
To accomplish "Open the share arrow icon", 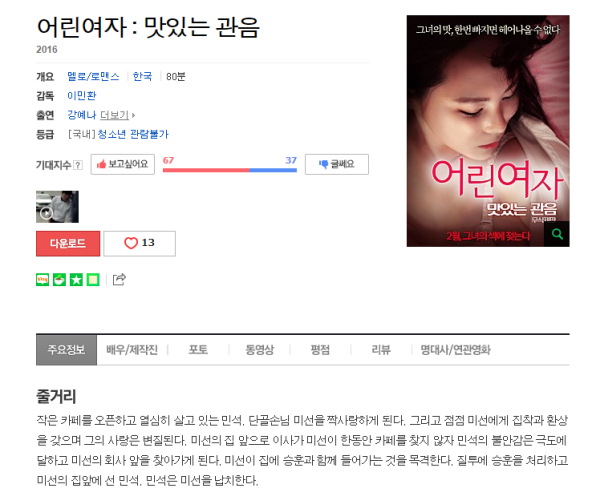I will pyautogui.click(x=119, y=279).
